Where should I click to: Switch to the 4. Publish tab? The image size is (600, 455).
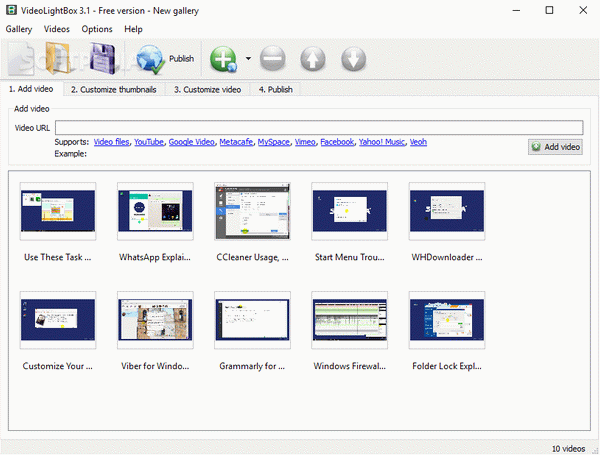point(276,90)
